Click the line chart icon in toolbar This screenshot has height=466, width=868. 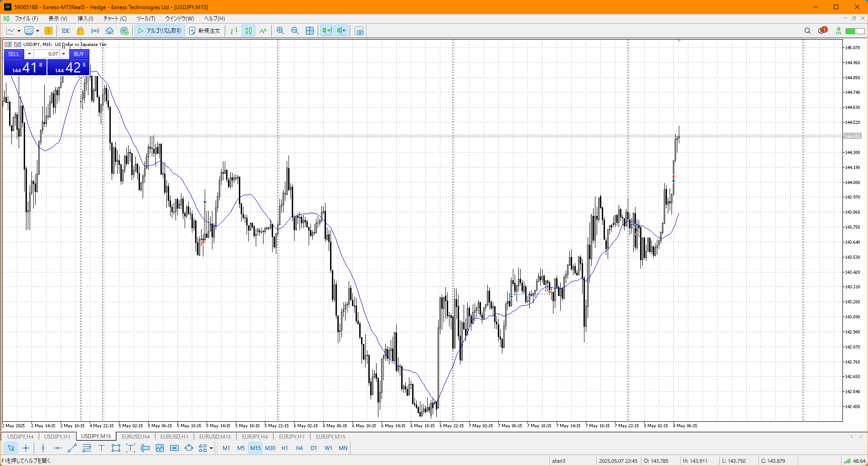(10, 31)
